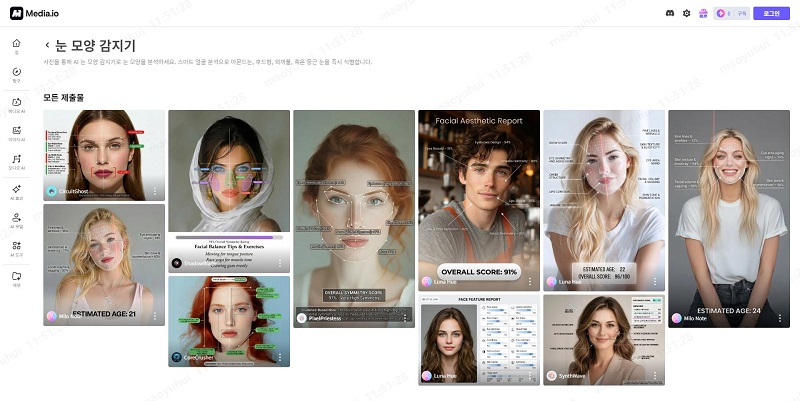Screen dimensions: 800x401
Task: Open settings gear in top bar
Action: pyautogui.click(x=686, y=13)
